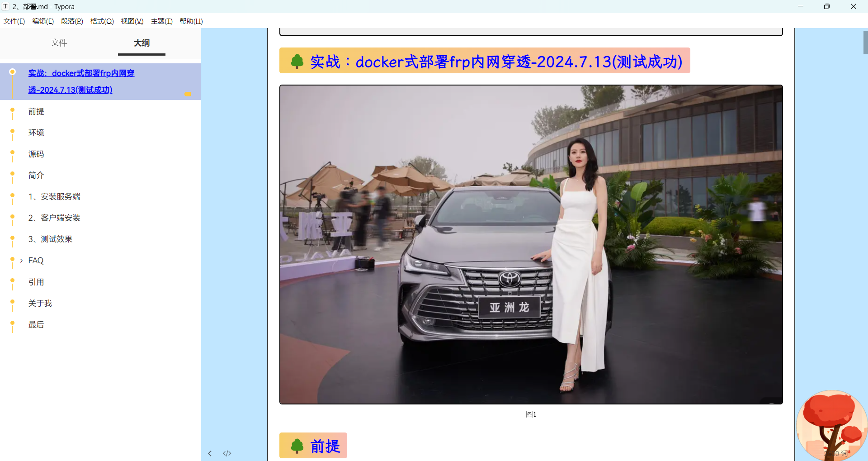Screen dimensions: 868x461
Task: Jump to 前提 in the outline
Action: (x=36, y=111)
